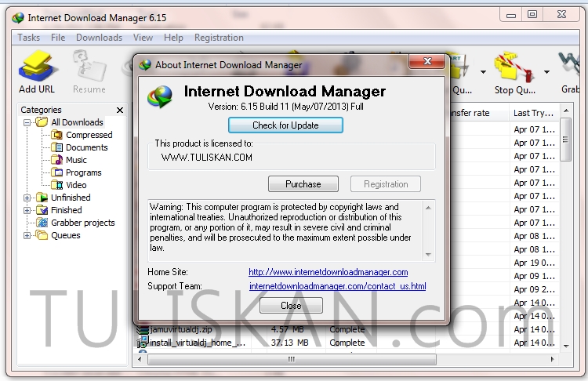The image size is (588, 381).
Task: Click the disabled Registration button
Action: [386, 184]
